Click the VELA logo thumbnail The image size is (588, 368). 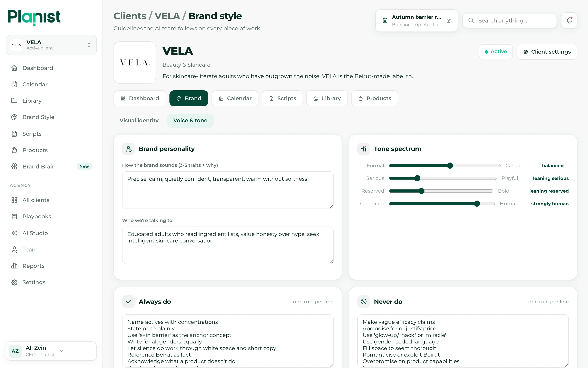(135, 63)
